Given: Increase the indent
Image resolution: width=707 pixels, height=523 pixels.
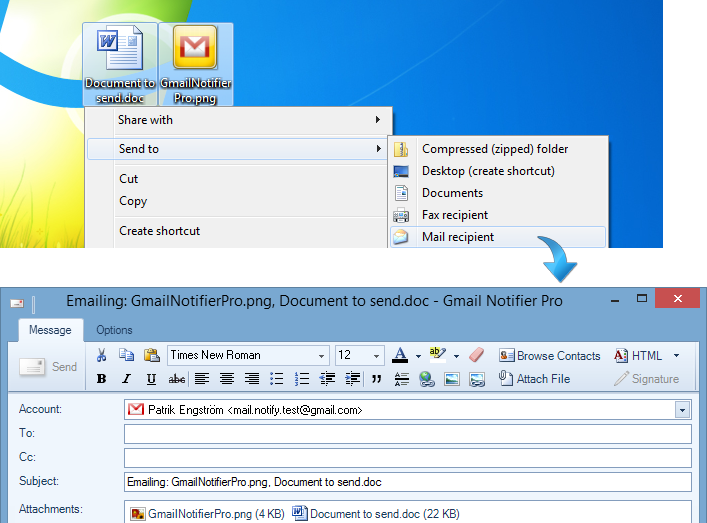Looking at the screenshot, I should pos(353,379).
